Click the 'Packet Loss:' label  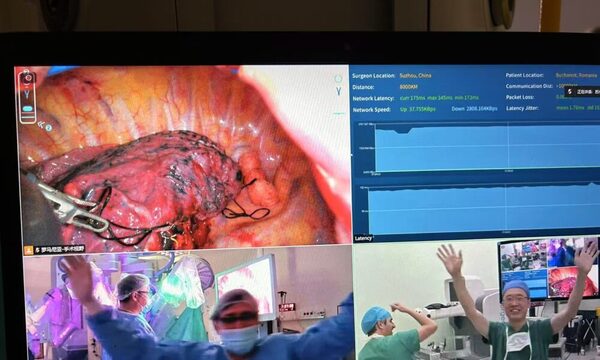click(x=520, y=97)
